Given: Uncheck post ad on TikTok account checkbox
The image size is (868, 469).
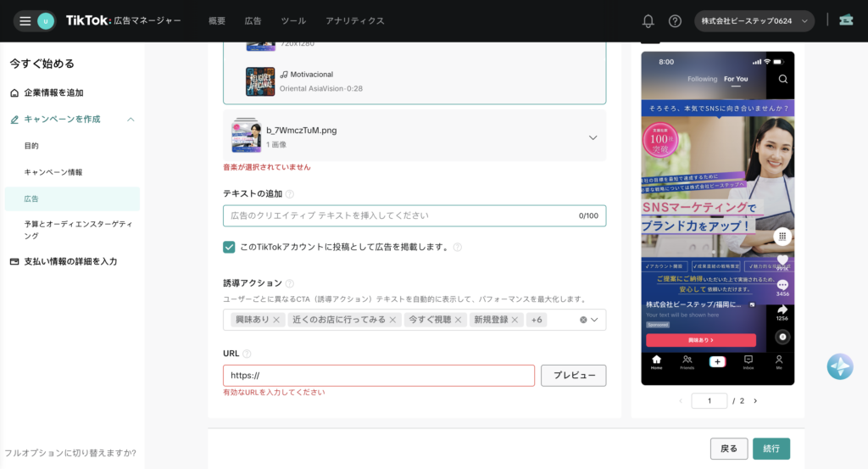Looking at the screenshot, I should click(x=229, y=247).
